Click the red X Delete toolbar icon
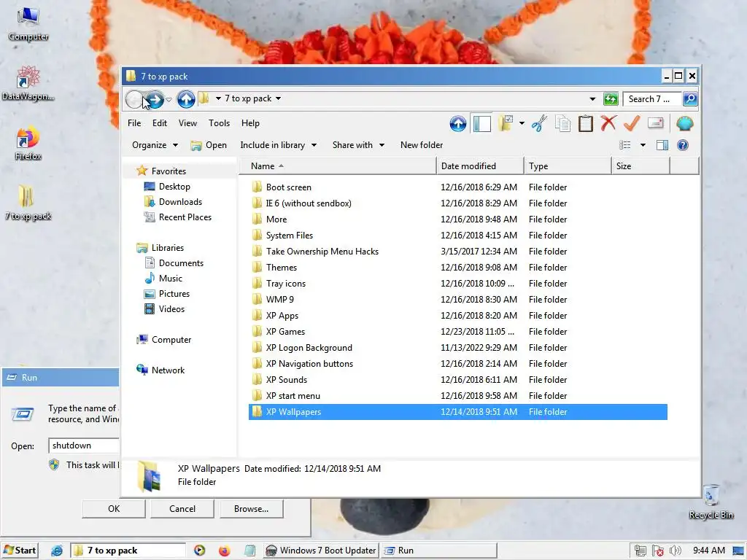The image size is (747, 560). coord(608,123)
